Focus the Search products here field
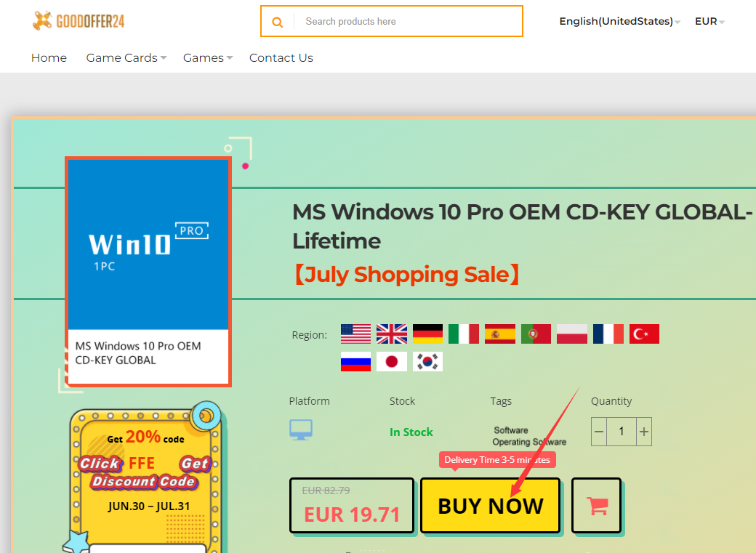Screen dimensions: 756x553 pos(409,21)
